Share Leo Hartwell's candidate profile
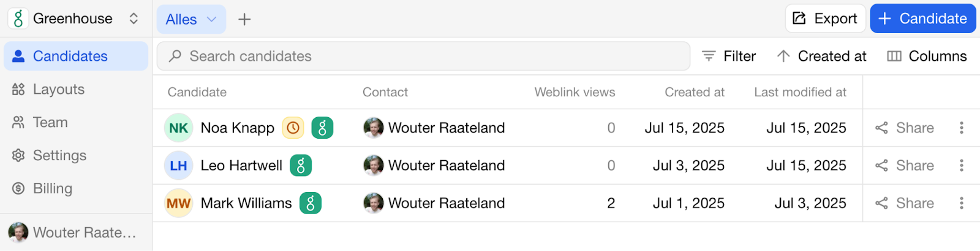The height and width of the screenshot is (251, 980). (905, 166)
